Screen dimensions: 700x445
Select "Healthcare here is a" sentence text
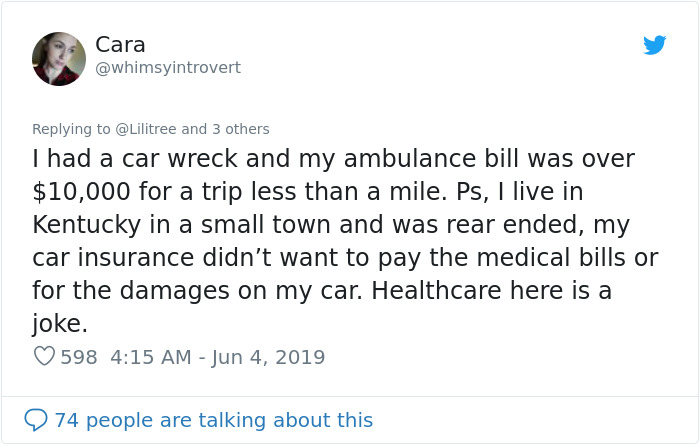click(492, 291)
